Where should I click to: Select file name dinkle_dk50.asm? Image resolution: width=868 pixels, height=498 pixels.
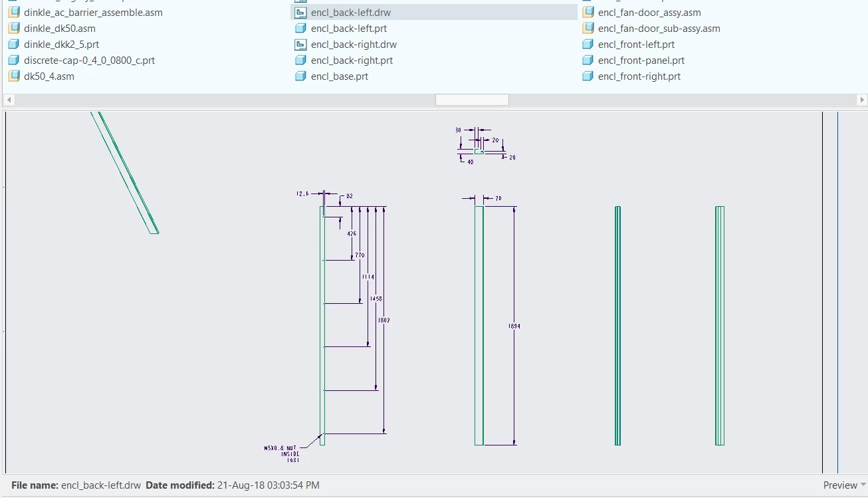60,29
